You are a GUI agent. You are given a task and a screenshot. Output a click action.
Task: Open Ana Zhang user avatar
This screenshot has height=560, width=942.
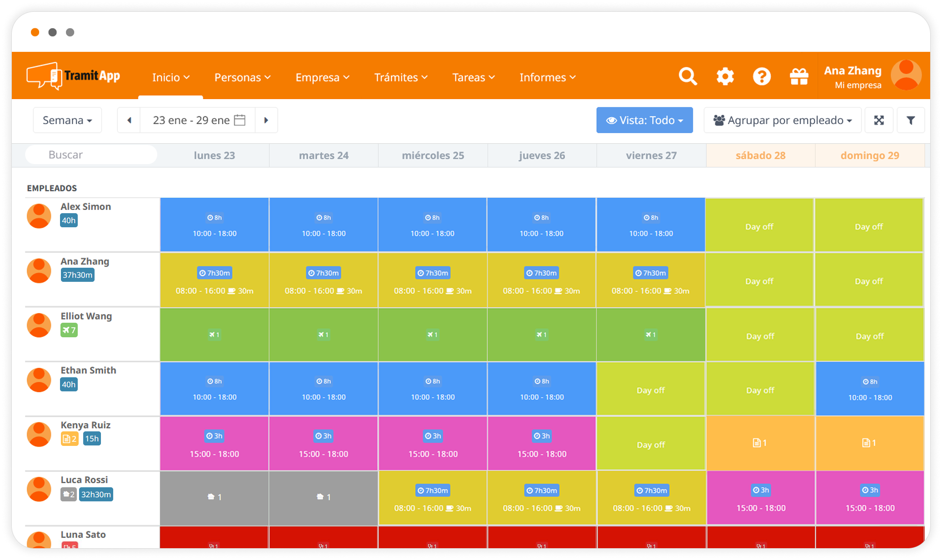[x=906, y=75]
